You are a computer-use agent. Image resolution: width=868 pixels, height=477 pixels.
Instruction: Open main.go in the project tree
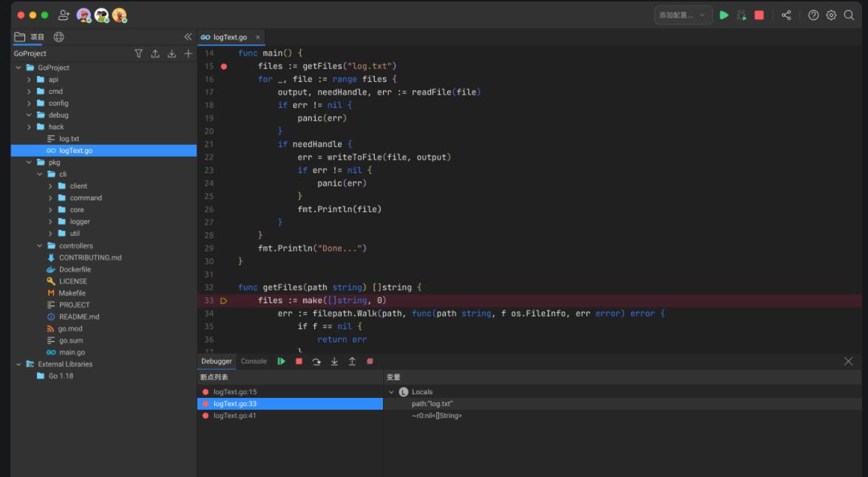[x=72, y=352]
